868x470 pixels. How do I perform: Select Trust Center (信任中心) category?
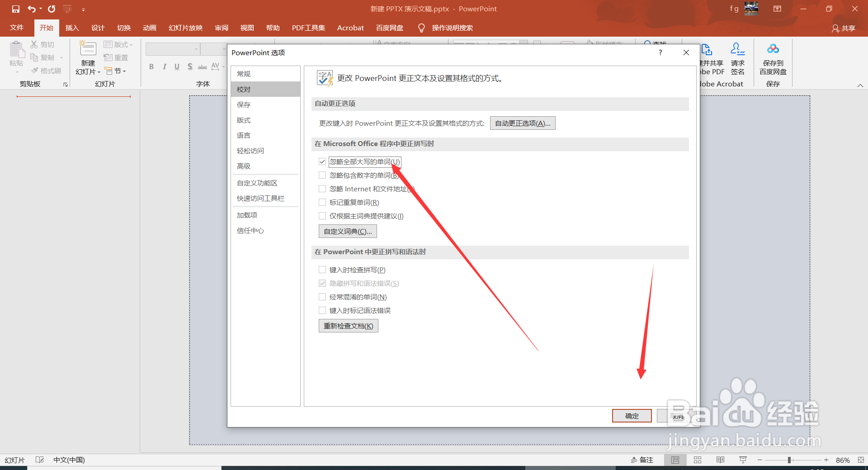click(x=265, y=230)
